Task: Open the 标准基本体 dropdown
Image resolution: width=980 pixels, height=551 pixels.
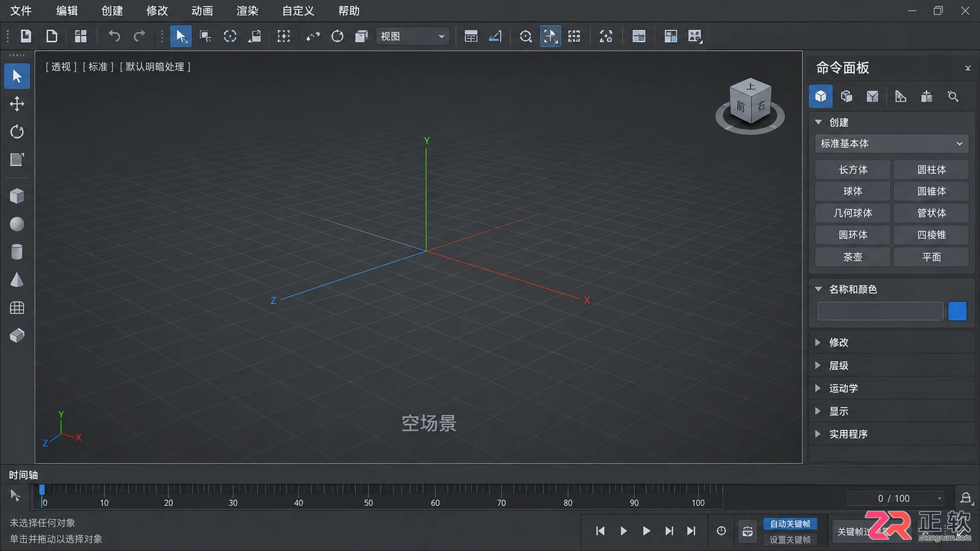Action: [x=892, y=144]
